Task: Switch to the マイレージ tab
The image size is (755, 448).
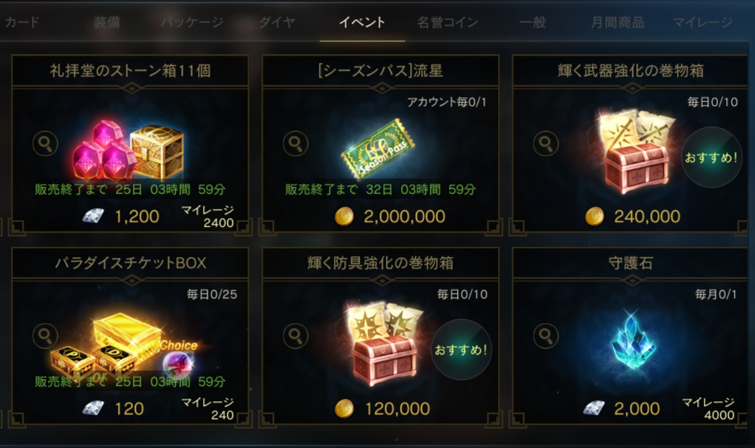Action: (703, 22)
